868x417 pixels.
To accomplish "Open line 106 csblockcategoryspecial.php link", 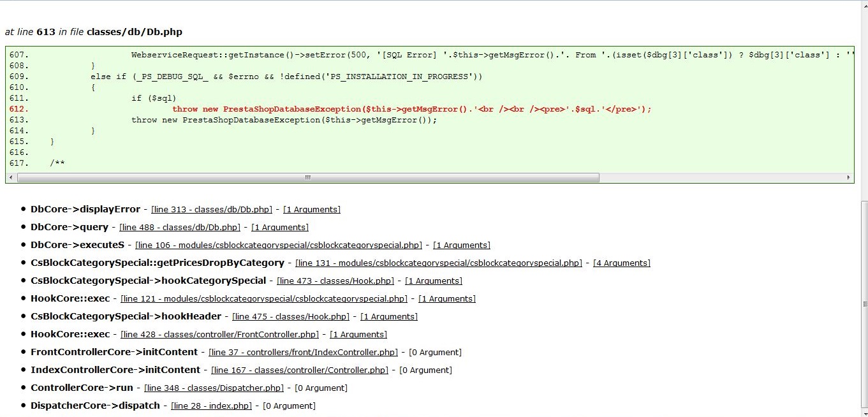I will [x=279, y=245].
